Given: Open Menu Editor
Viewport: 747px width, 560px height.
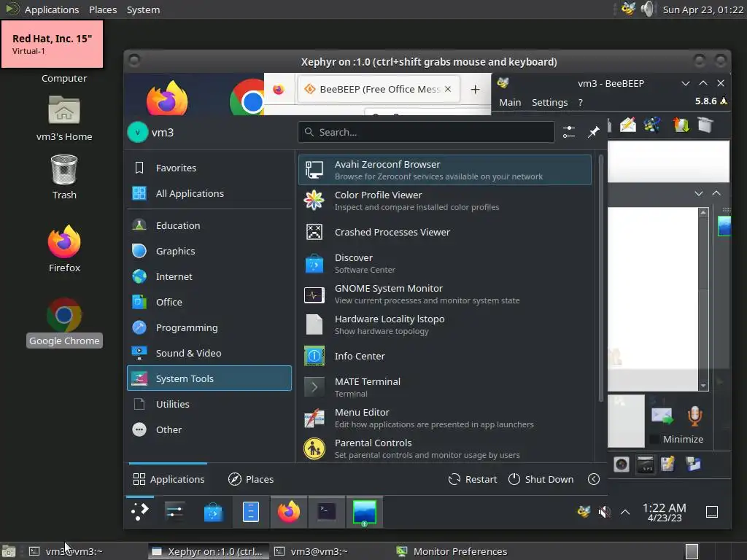Looking at the screenshot, I should click(444, 418).
